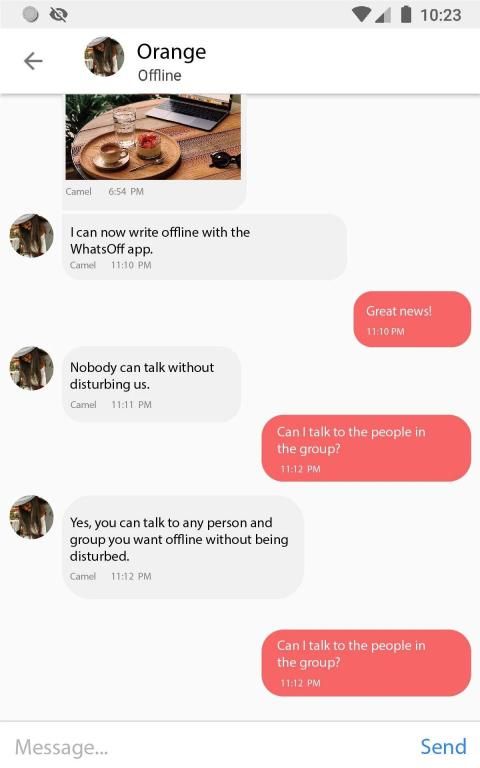Tap the last 'Can I talk' bubble
The image size is (480, 768).
[x=366, y=663]
